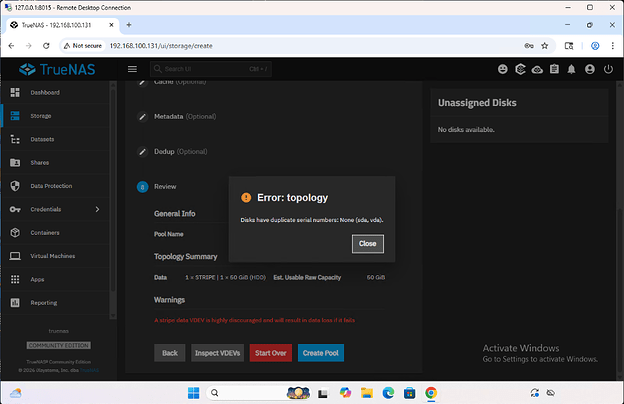Viewport: 624px width, 404px height.
Task: Click the Unassigned Disks heading
Action: click(477, 103)
